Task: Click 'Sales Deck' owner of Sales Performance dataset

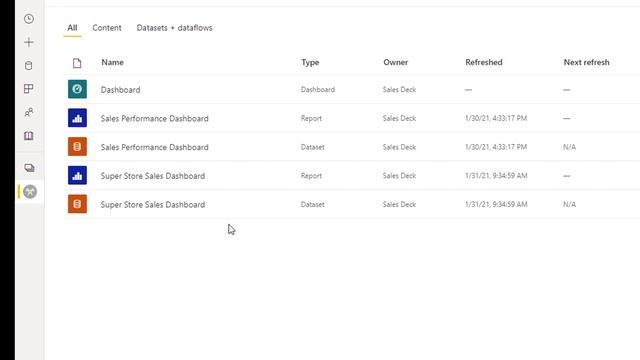Action: (399, 147)
